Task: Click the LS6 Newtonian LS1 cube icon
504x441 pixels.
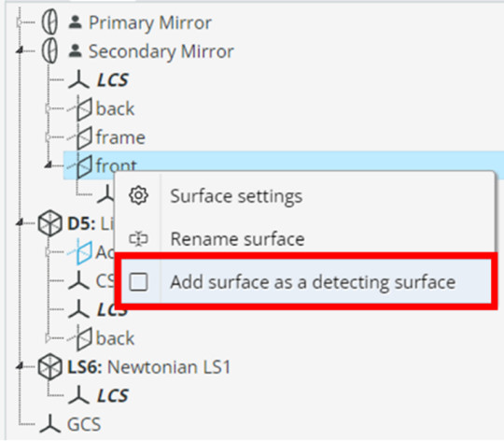Action: click(x=49, y=366)
